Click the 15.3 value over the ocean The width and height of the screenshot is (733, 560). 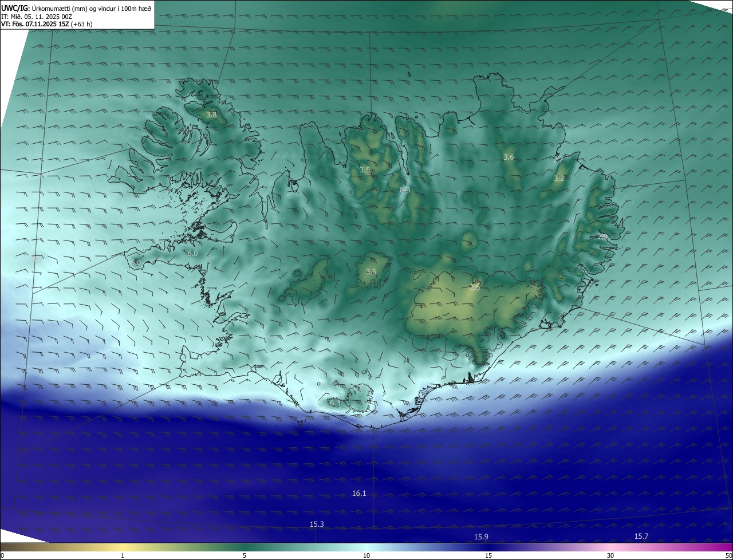pos(317,524)
